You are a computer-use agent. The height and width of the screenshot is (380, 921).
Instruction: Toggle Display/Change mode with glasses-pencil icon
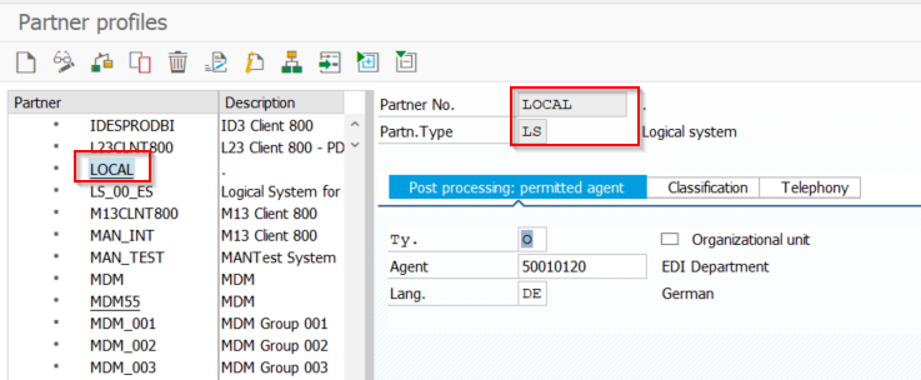pos(63,62)
